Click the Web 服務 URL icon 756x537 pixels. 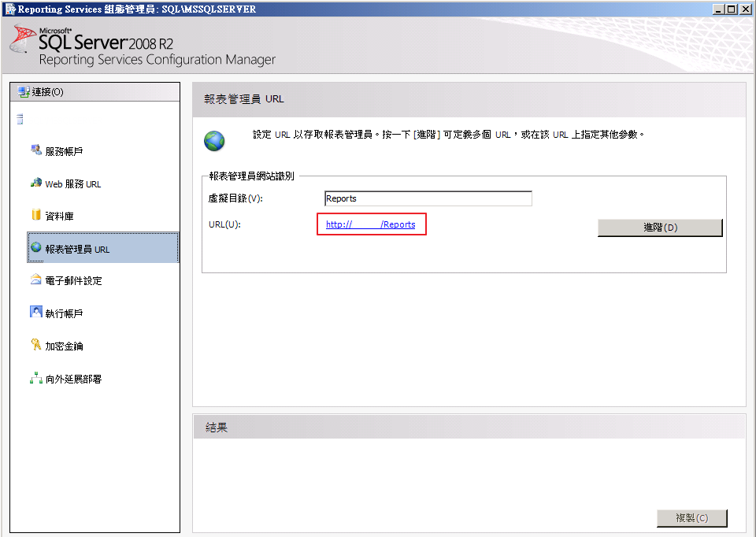36,183
